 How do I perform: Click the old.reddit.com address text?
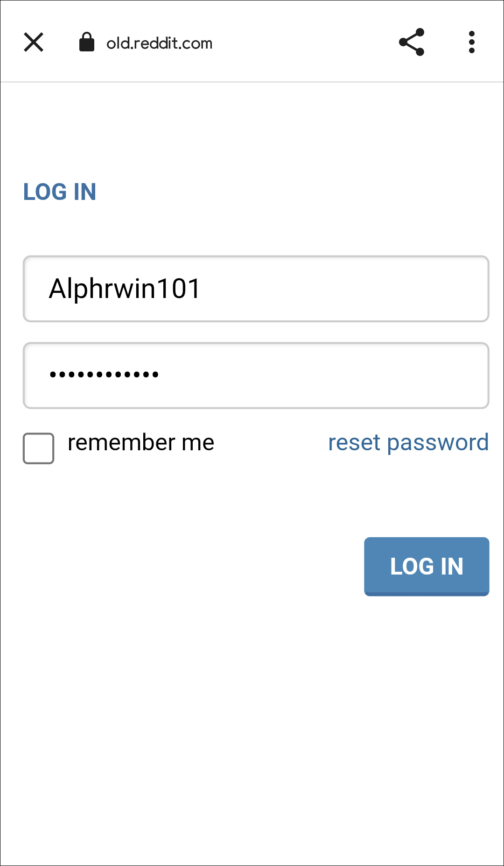pyautogui.click(x=159, y=43)
